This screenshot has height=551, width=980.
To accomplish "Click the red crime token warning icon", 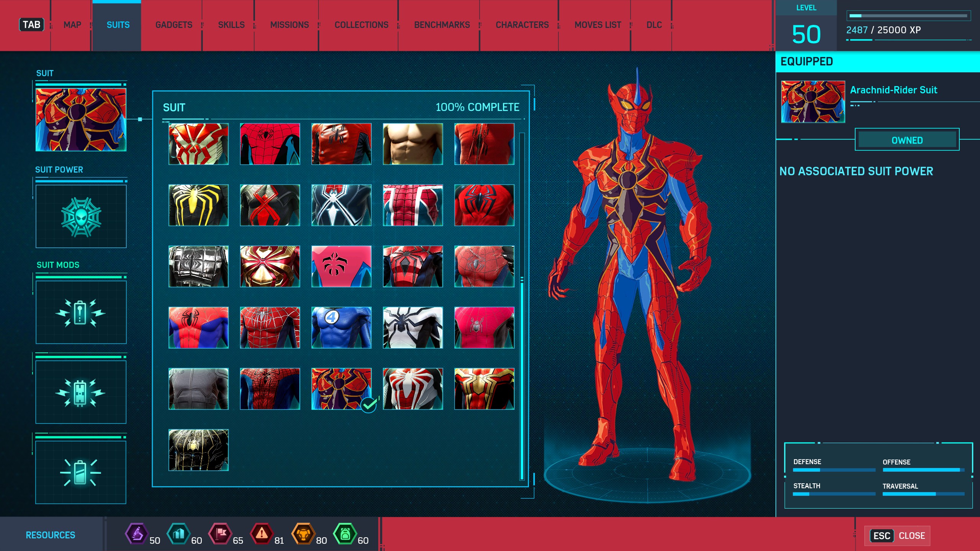I will point(262,533).
